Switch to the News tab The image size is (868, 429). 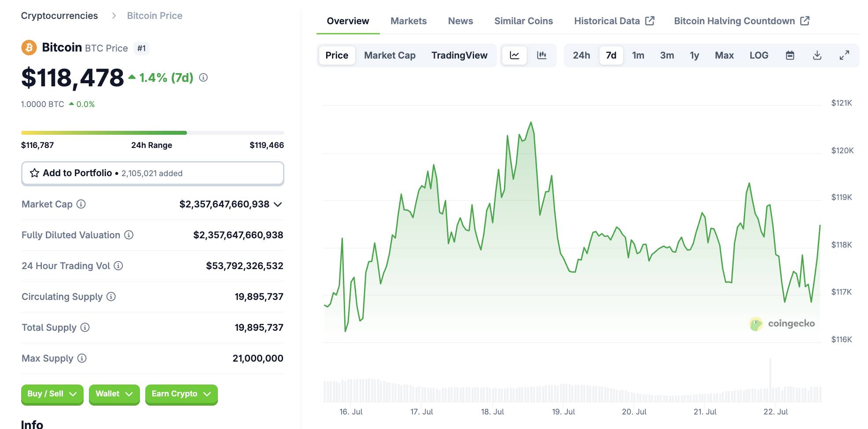point(460,21)
